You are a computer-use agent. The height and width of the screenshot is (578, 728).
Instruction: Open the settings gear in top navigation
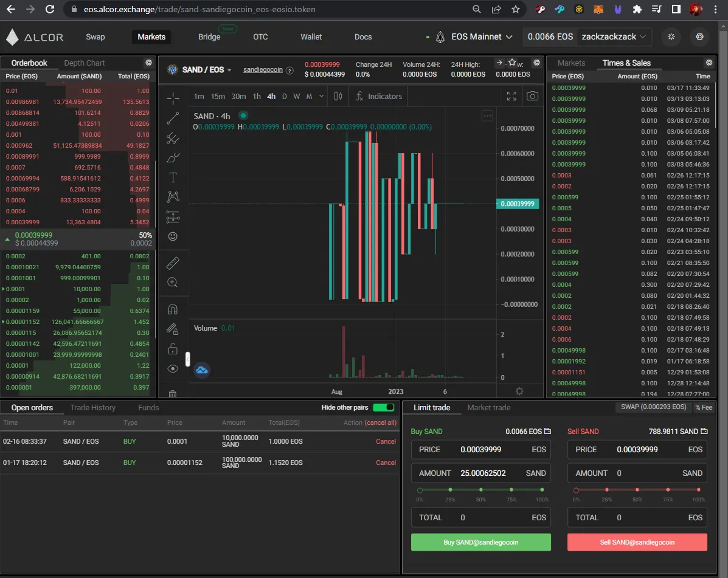(699, 36)
